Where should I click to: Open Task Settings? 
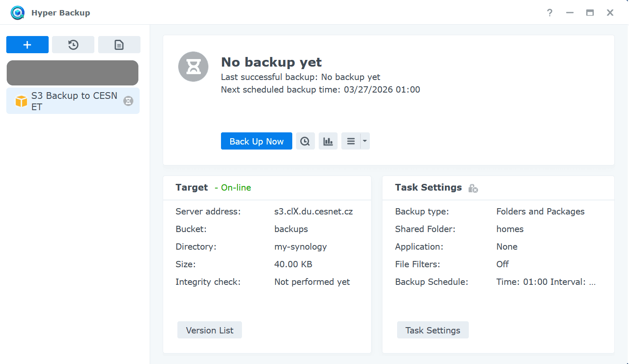point(433,330)
